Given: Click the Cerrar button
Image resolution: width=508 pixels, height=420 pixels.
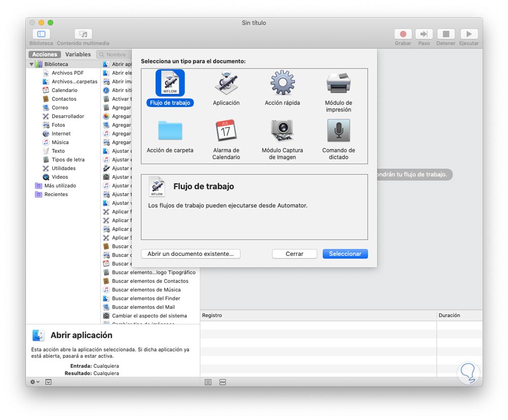Looking at the screenshot, I should click(295, 254).
